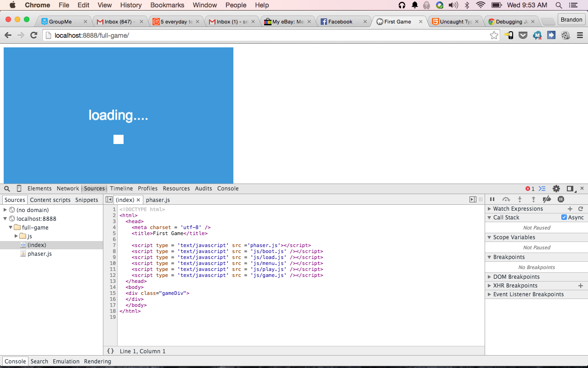Expand the (no domain) tree node
Image resolution: width=588 pixels, height=368 pixels.
click(5, 210)
